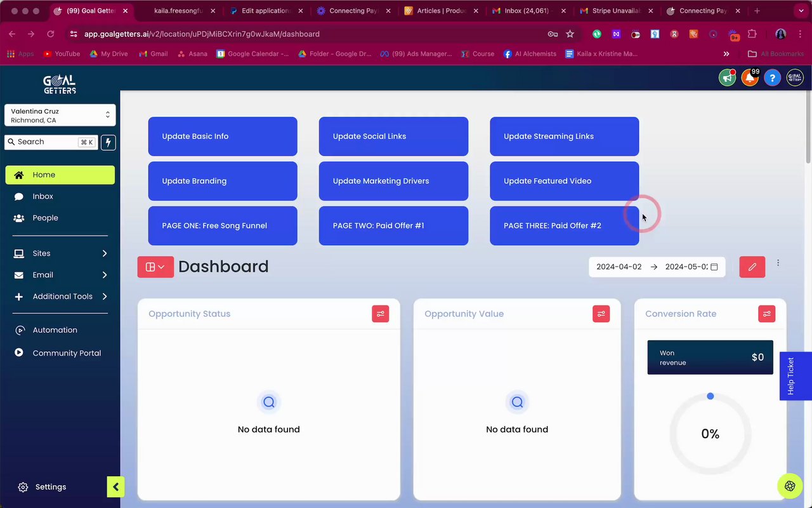Open the Goal Getters profile avatar

click(x=795, y=78)
